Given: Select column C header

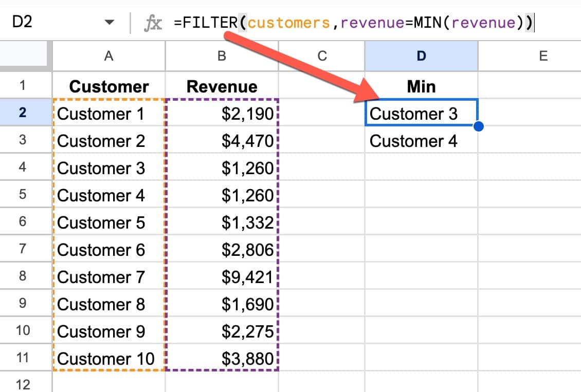Looking at the screenshot, I should point(322,56).
